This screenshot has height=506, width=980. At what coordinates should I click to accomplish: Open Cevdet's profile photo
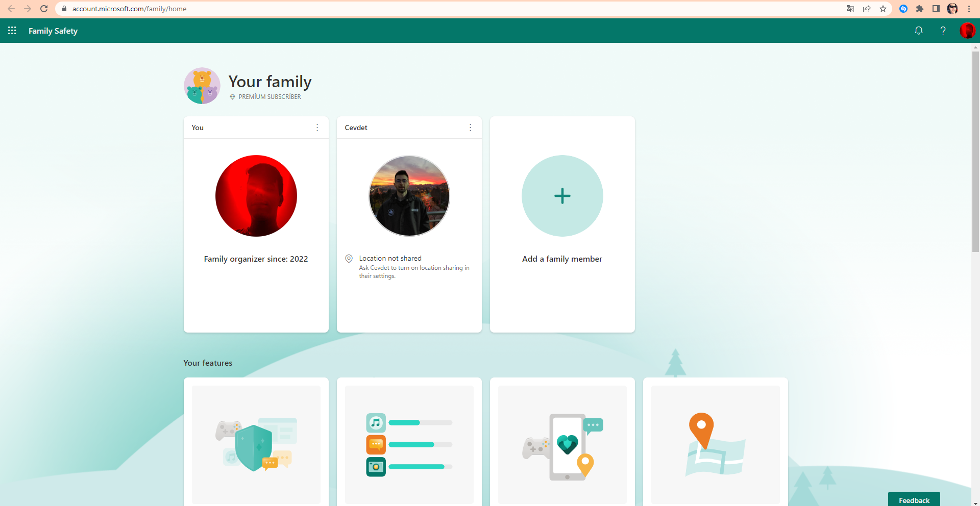click(x=409, y=196)
